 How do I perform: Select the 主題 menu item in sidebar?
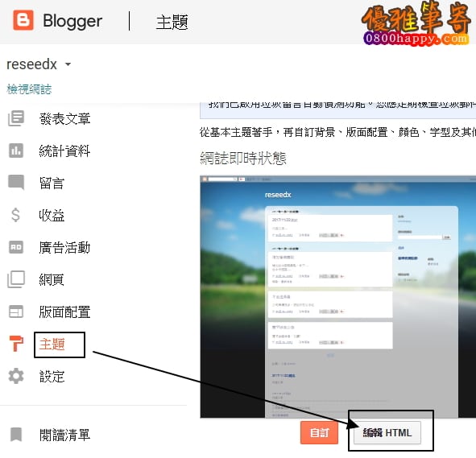(52, 344)
